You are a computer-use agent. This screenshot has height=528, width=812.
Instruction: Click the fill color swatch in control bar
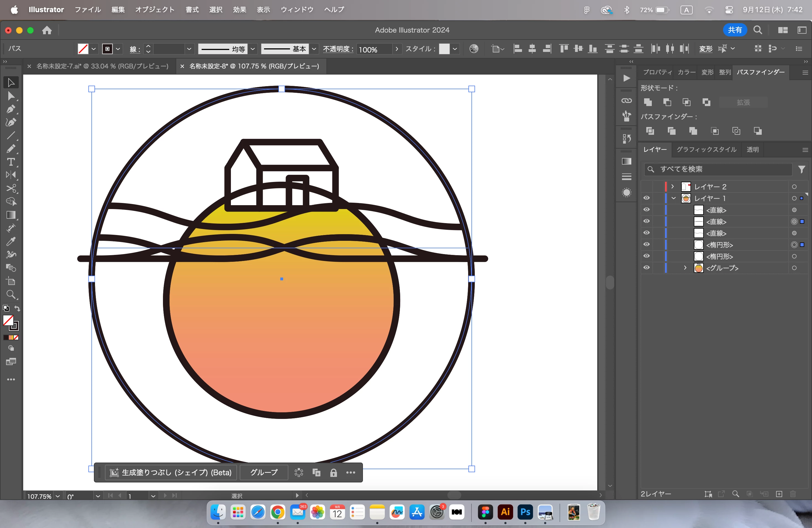click(x=83, y=49)
